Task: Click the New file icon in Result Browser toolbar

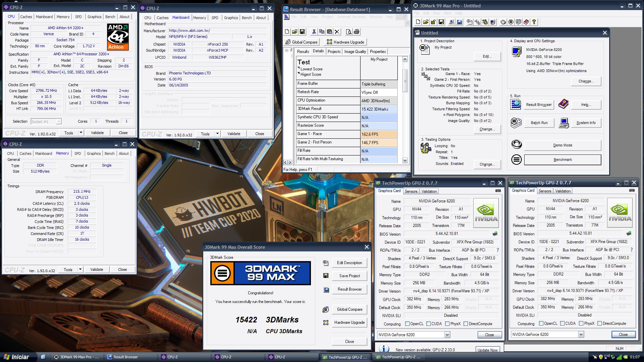Action: coord(287,32)
